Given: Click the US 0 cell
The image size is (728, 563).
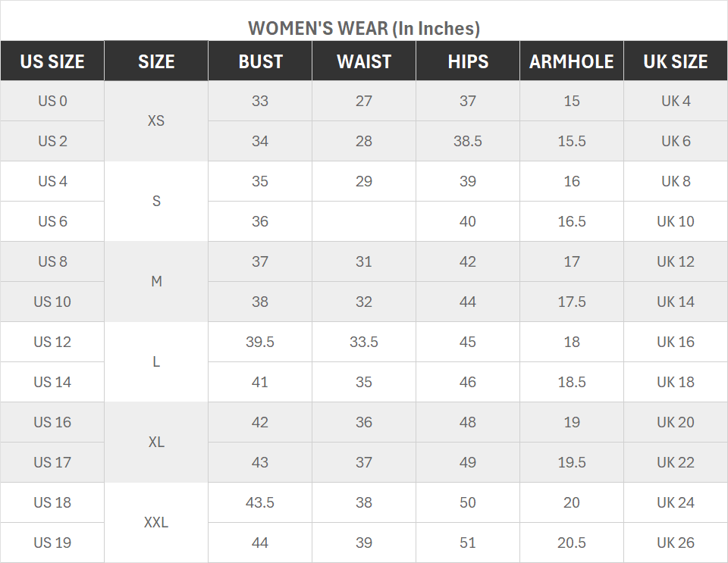Looking at the screenshot, I should coord(52,101).
